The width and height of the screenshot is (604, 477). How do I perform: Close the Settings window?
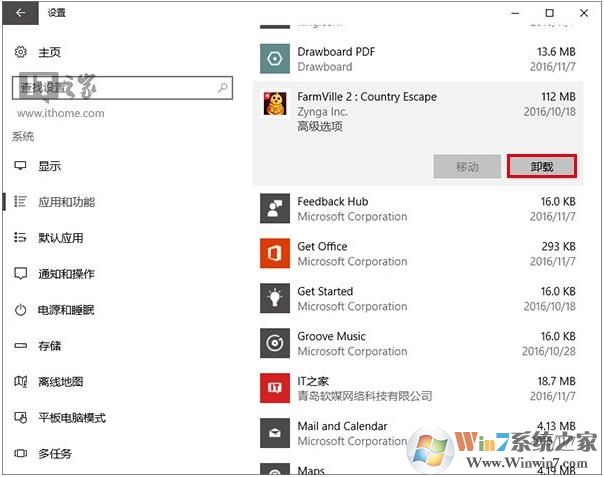[x=584, y=13]
